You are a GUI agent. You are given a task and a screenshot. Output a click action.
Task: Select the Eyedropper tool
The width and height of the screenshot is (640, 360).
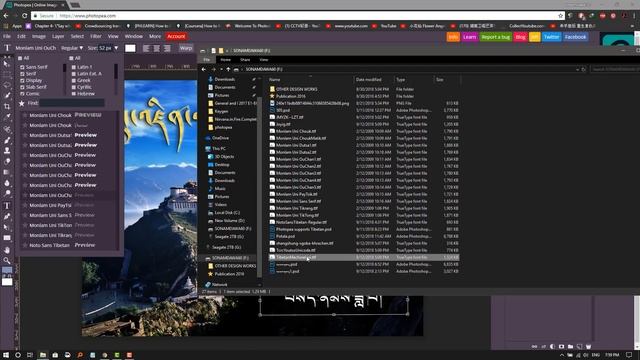(x=7, y=117)
